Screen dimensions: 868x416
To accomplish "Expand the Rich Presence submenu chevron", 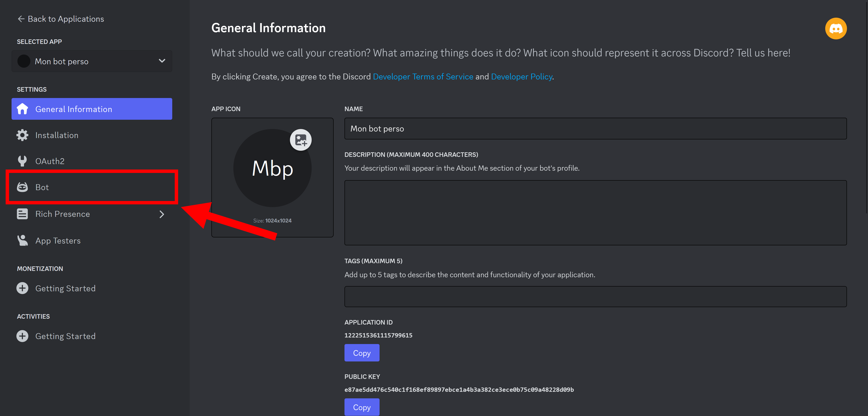I will coord(162,214).
